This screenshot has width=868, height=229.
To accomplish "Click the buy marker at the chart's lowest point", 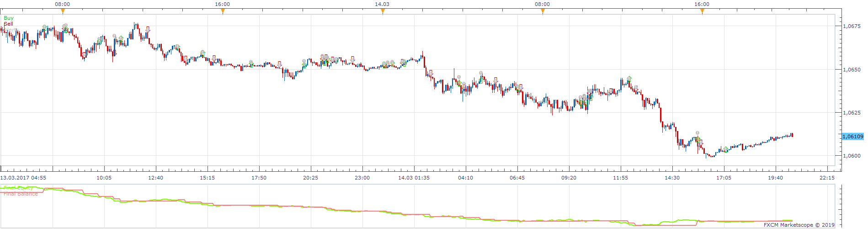I will (726, 149).
